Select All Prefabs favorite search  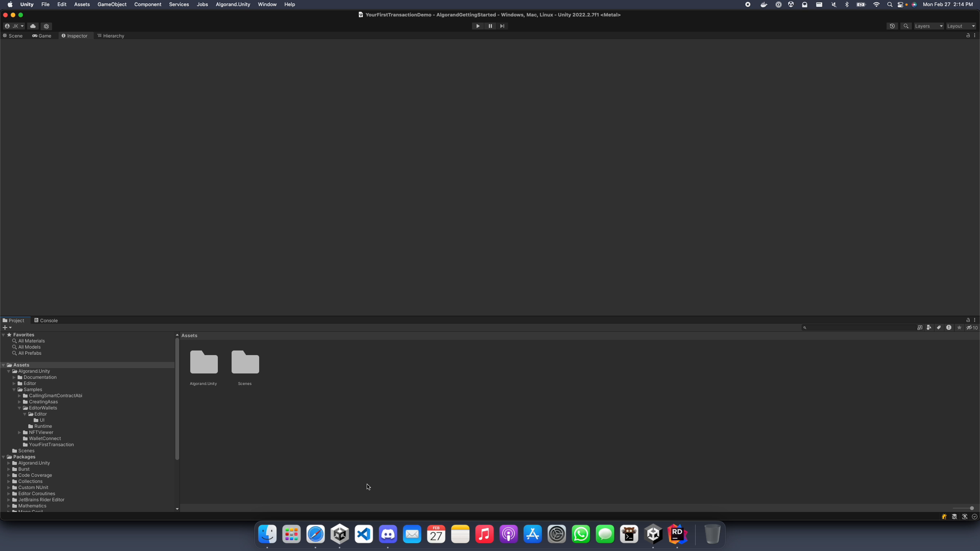29,353
